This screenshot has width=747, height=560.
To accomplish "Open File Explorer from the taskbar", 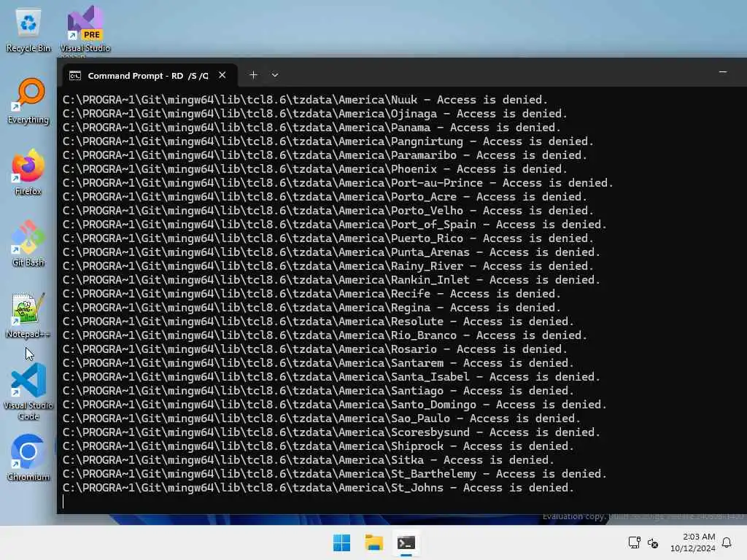I will coord(374,542).
